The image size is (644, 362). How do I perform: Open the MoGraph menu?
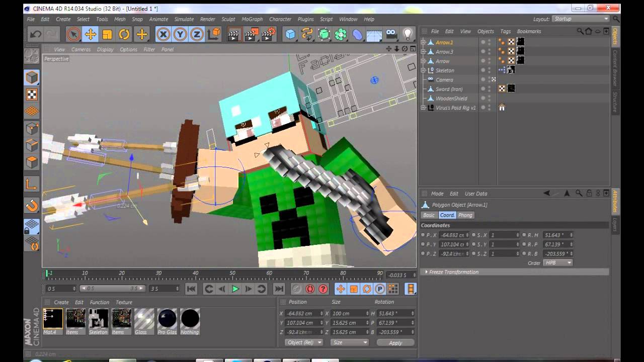pyautogui.click(x=252, y=19)
